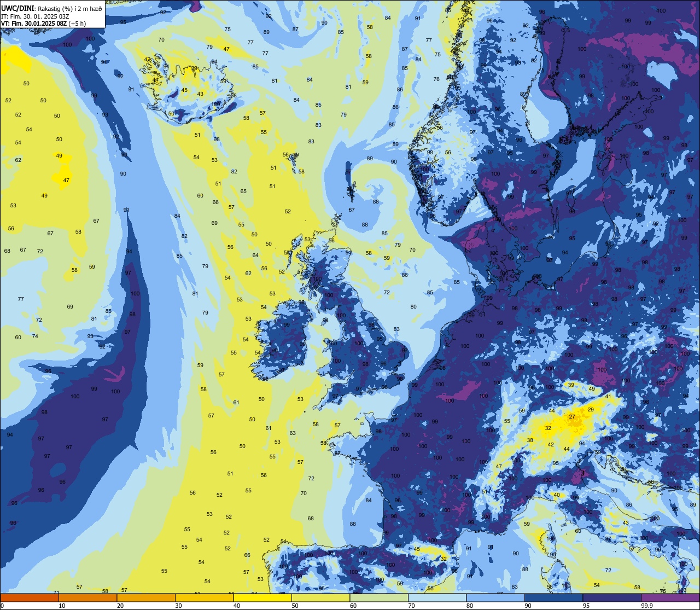Click the 'UWC/DINI' title text

(18, 9)
